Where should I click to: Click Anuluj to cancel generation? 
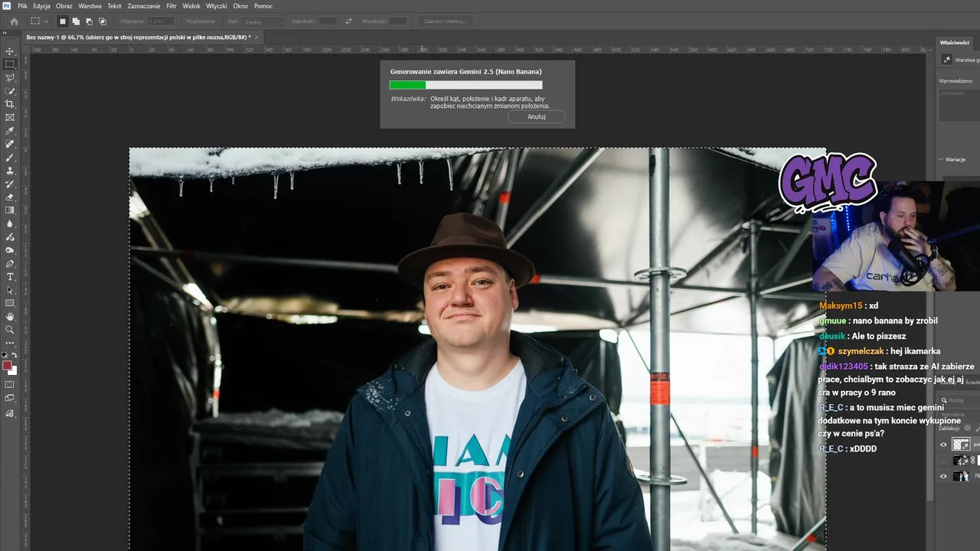pyautogui.click(x=536, y=116)
